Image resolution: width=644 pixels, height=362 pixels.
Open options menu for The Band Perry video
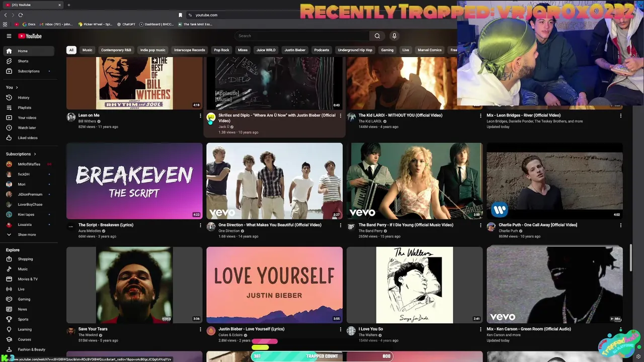pyautogui.click(x=480, y=225)
